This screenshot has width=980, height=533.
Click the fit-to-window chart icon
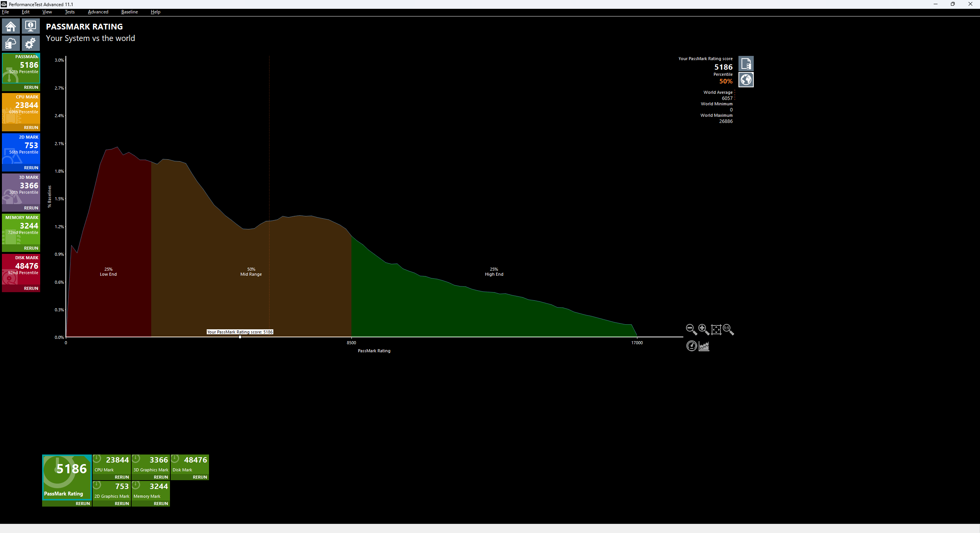click(x=716, y=329)
